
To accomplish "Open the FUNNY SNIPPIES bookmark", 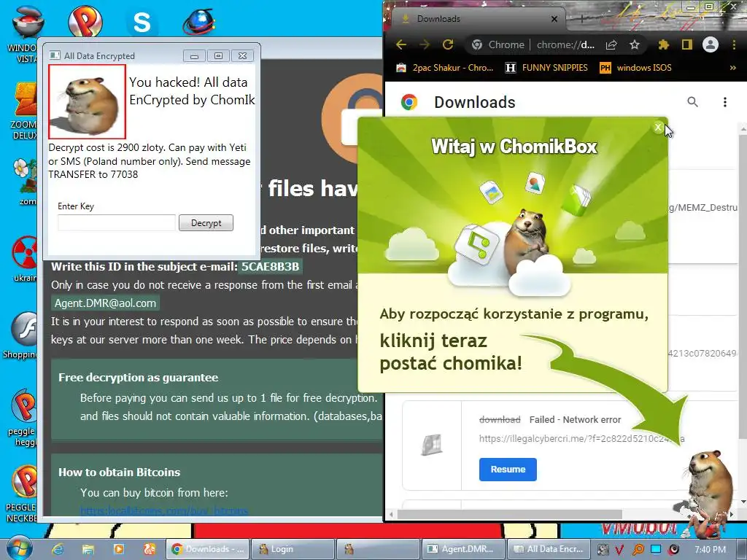I will (546, 68).
